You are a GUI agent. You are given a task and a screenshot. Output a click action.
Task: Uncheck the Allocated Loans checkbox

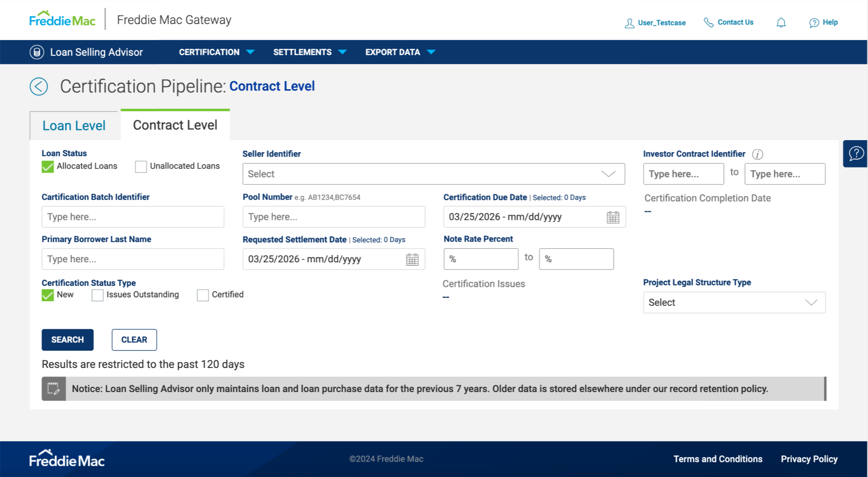(x=48, y=167)
